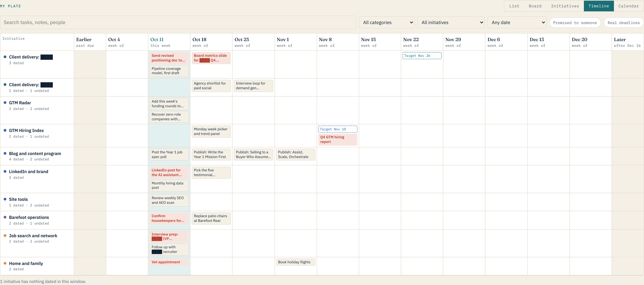Open Post the Year 1 job spec poll
The width and height of the screenshot is (644, 285).
click(169, 155)
